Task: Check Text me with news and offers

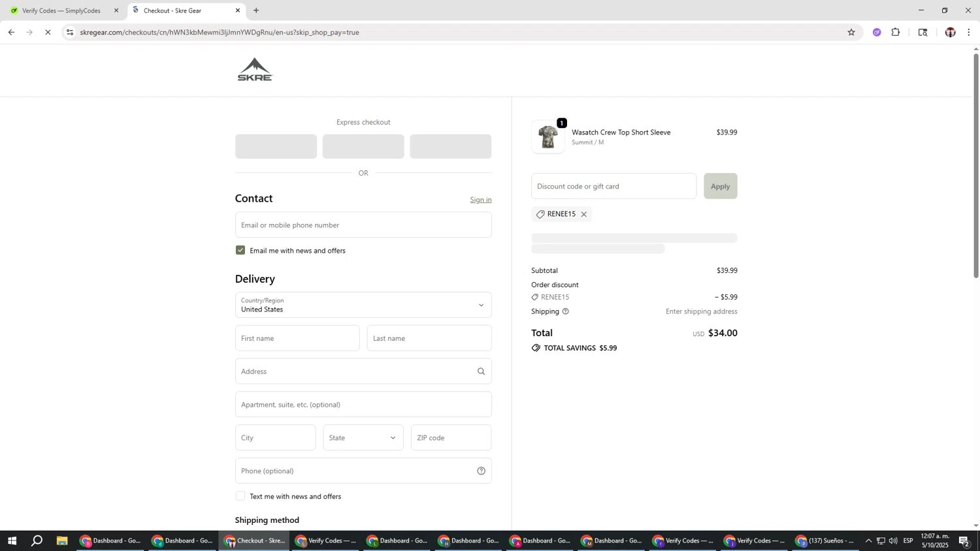Action: click(240, 496)
